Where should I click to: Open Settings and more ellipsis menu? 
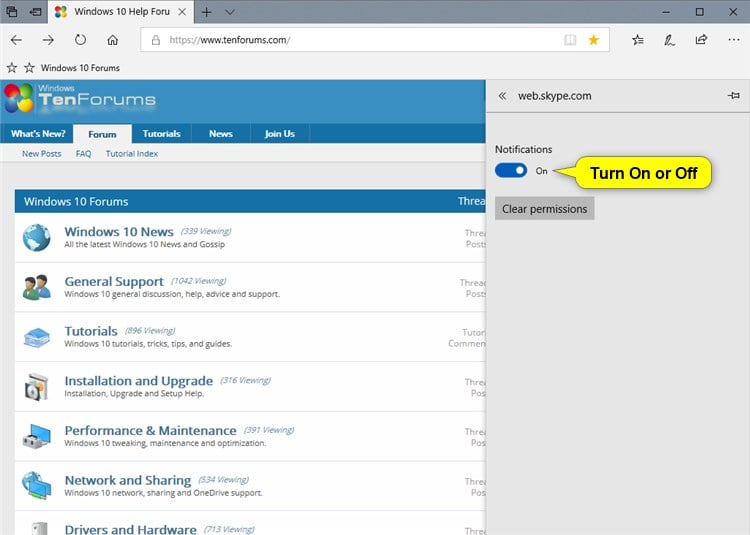(x=734, y=40)
